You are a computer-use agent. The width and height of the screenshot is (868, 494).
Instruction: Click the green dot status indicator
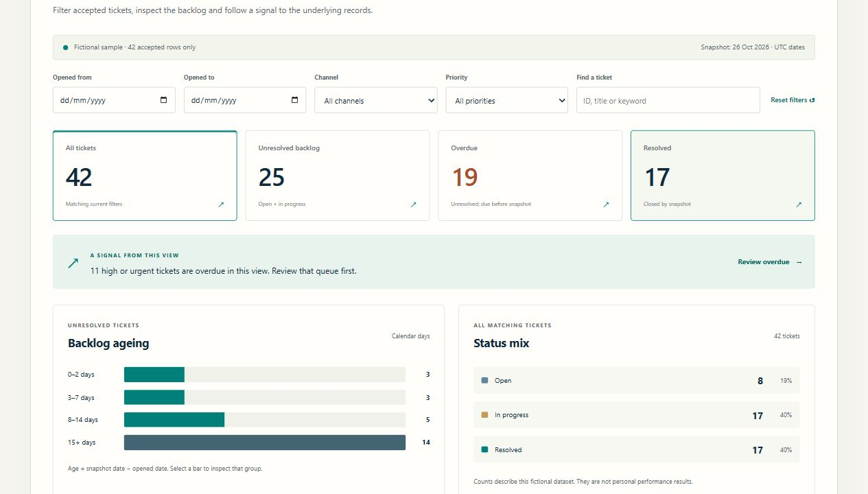[66, 47]
